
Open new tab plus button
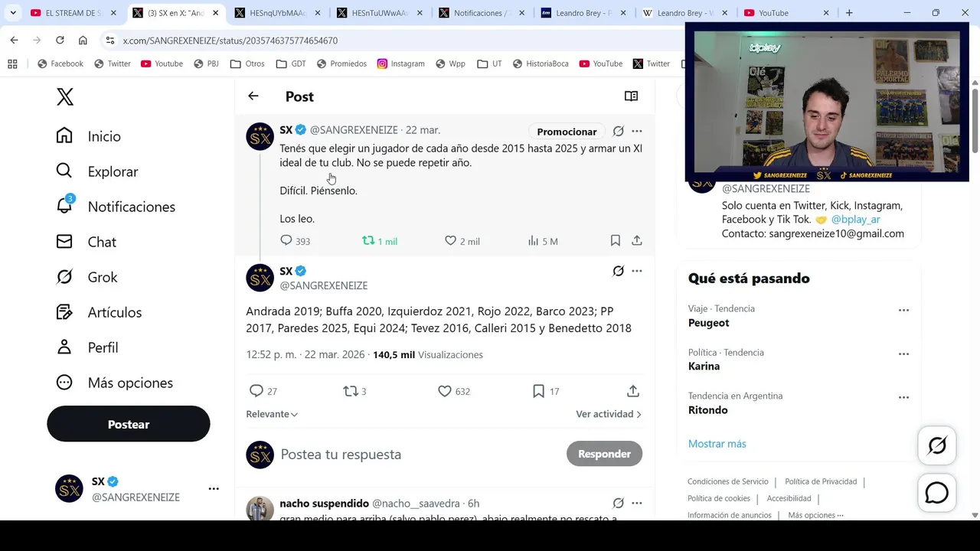coord(849,13)
